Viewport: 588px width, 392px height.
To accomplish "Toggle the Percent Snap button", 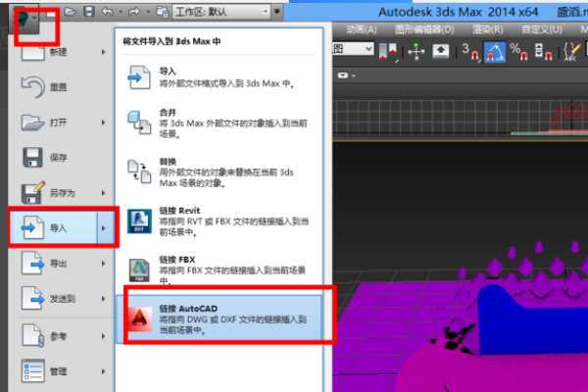I will click(x=519, y=51).
